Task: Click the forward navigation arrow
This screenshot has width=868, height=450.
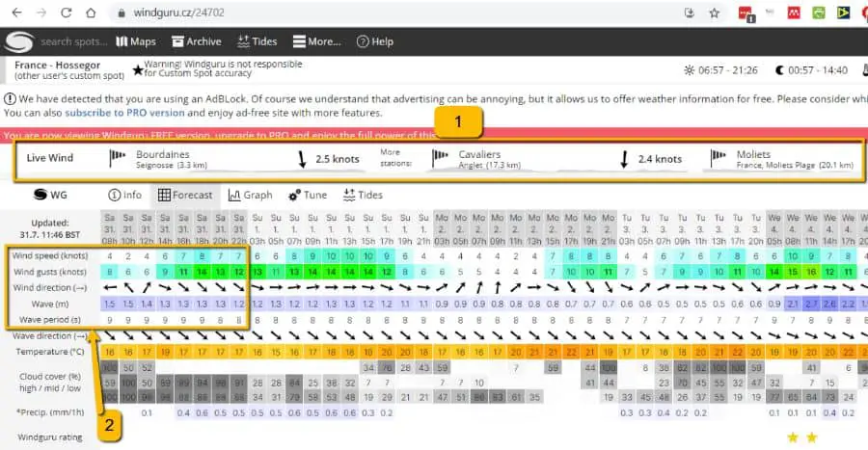Action: click(x=41, y=13)
